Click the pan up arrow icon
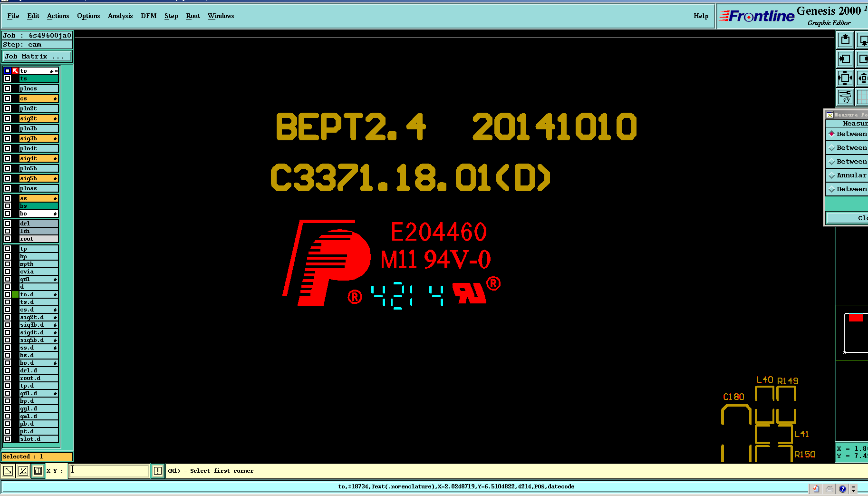The width and height of the screenshot is (868, 496). (845, 40)
